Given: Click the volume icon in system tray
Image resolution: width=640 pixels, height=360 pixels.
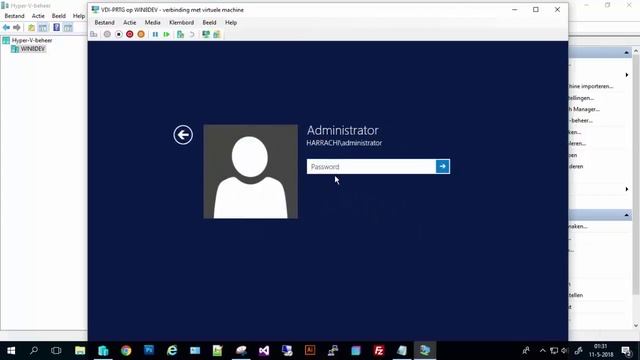Looking at the screenshot, I should click(x=564, y=351).
